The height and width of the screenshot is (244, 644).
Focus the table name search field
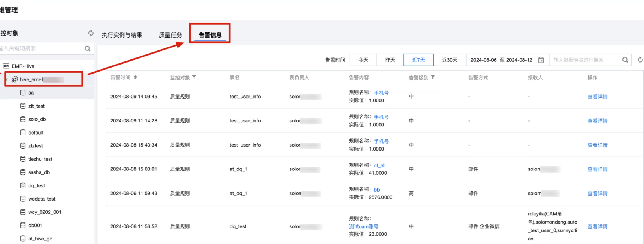click(x=585, y=60)
